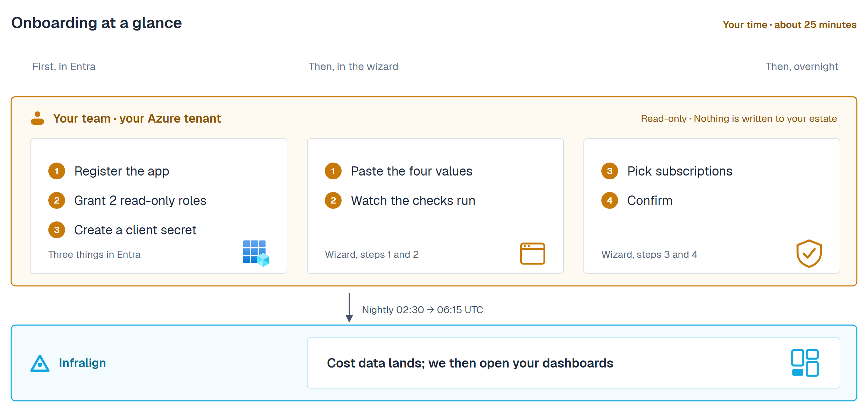Click Wizard, steps 3 and 4 caption

pos(649,255)
